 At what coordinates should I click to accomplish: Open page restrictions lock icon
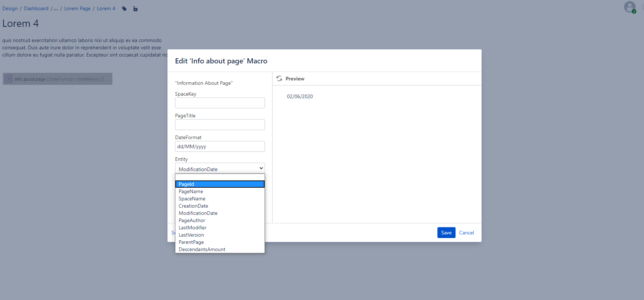135,9
